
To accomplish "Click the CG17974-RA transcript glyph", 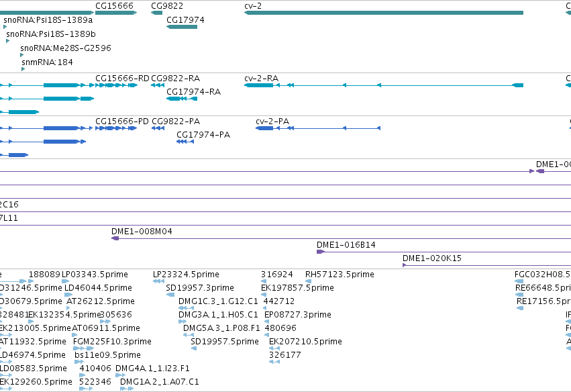I will (182, 99).
